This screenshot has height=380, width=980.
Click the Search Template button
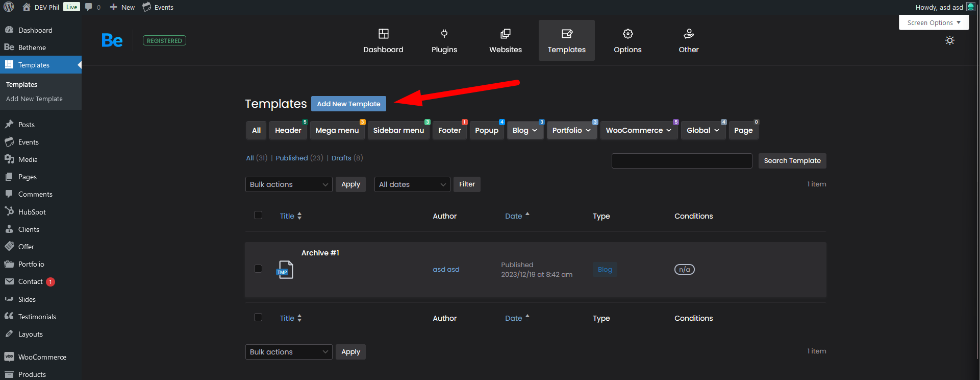[792, 161]
